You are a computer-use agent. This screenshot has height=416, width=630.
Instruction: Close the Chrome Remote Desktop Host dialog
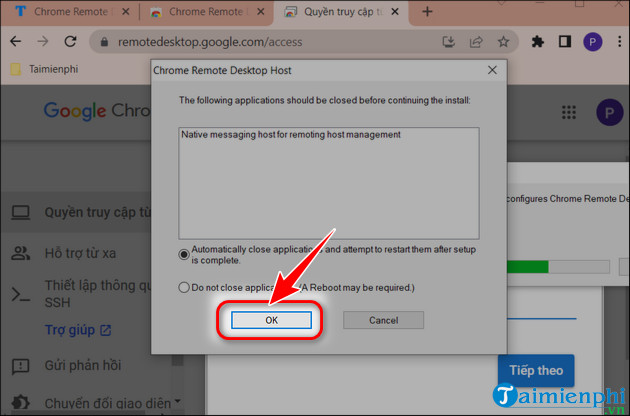point(492,70)
